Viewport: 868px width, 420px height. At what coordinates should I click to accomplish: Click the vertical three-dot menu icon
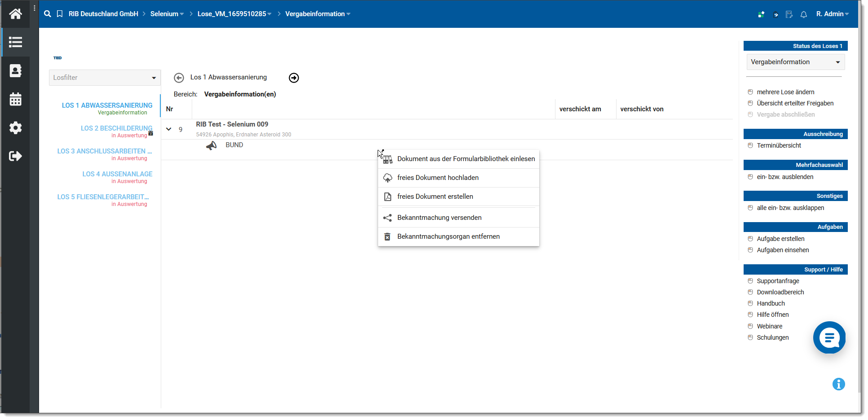tap(35, 8)
